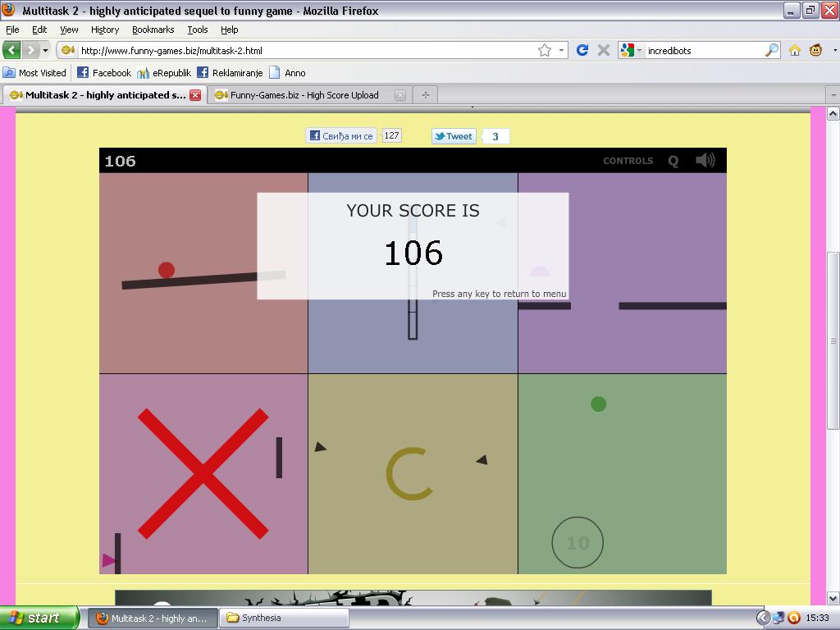This screenshot has width=840, height=630.
Task: Open the search engine selector dropdown
Action: [631, 50]
